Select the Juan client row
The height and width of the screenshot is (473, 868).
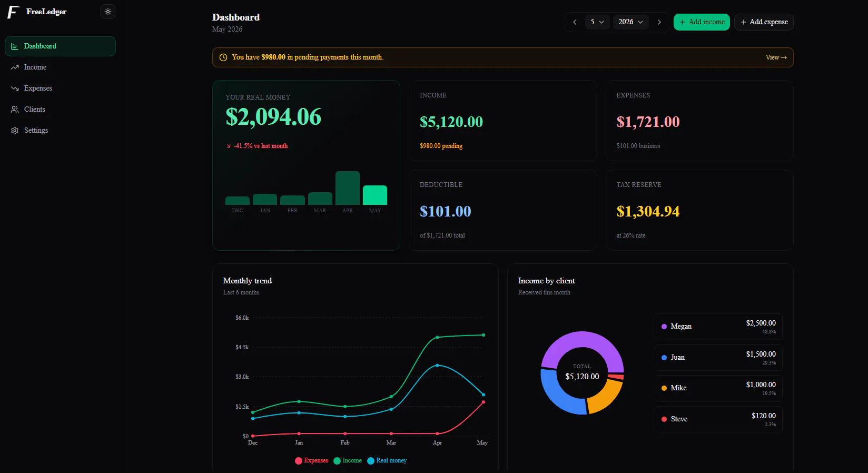718,358
